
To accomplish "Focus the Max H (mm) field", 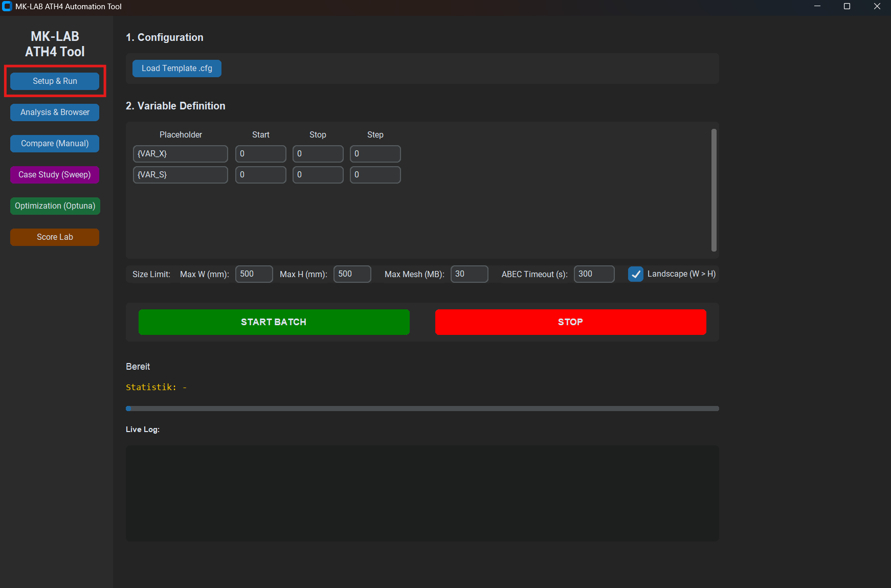I will point(352,274).
